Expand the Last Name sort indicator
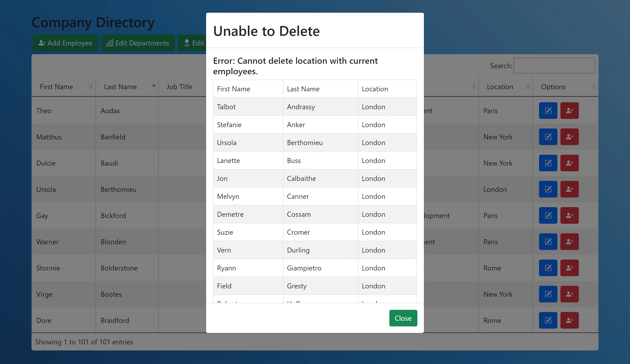Screen dimensions: 630x364 154,85
